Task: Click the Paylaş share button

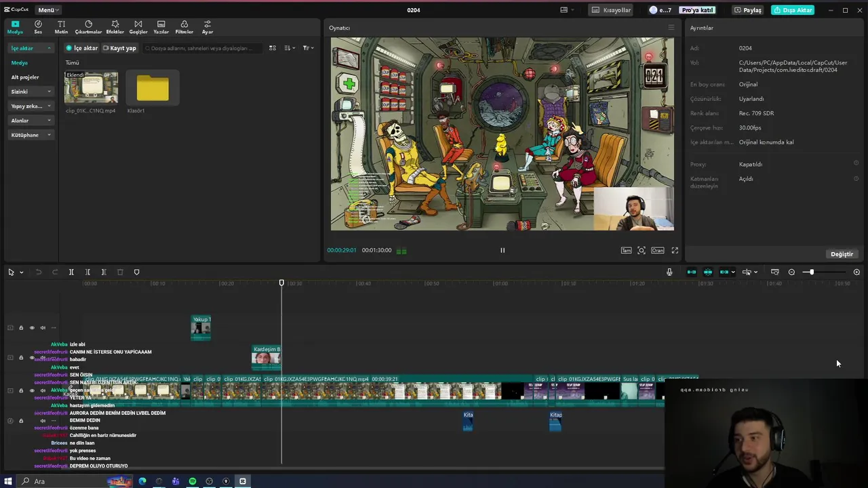Action: pyautogui.click(x=748, y=10)
